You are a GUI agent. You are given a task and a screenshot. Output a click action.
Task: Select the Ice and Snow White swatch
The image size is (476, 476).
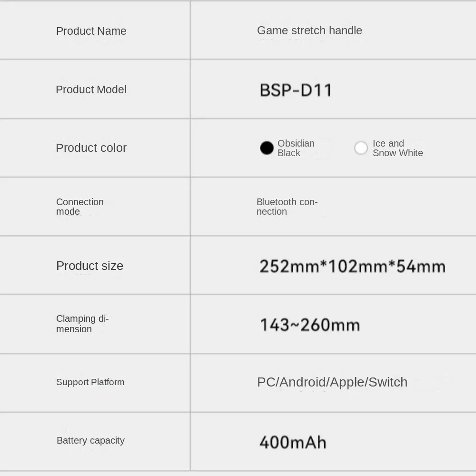tap(361, 148)
